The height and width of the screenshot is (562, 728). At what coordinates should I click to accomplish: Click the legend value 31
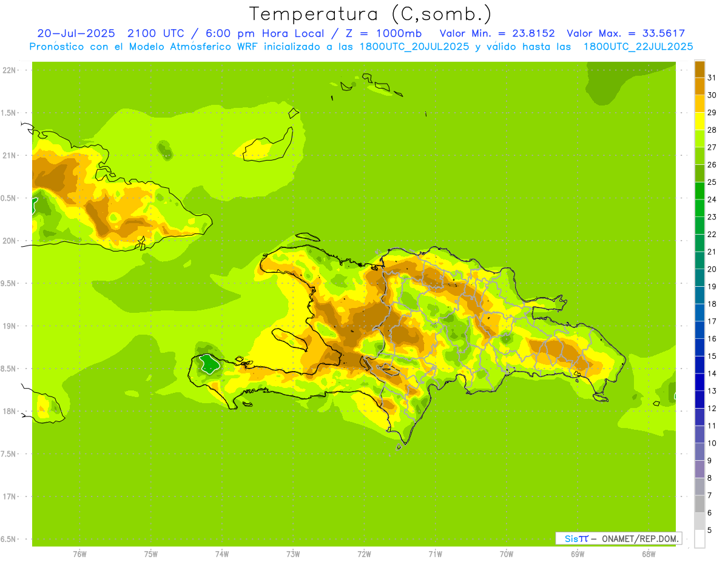pos(712,78)
